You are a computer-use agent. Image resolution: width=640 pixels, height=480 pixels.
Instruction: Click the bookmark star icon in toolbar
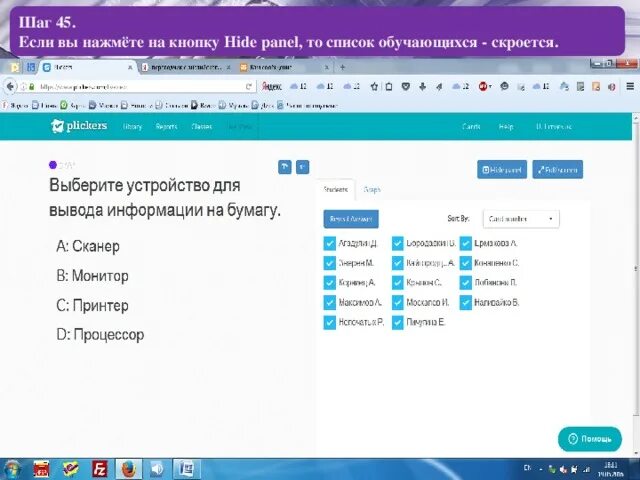pos(374,87)
